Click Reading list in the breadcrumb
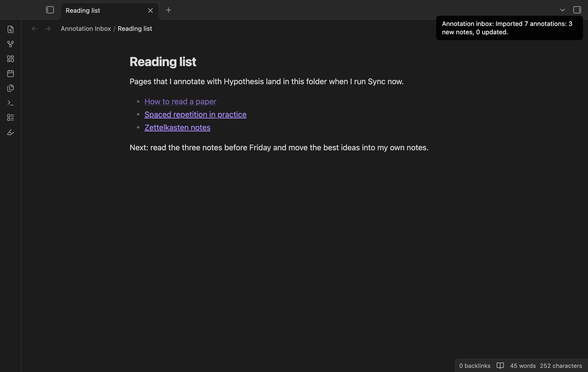 pos(135,28)
